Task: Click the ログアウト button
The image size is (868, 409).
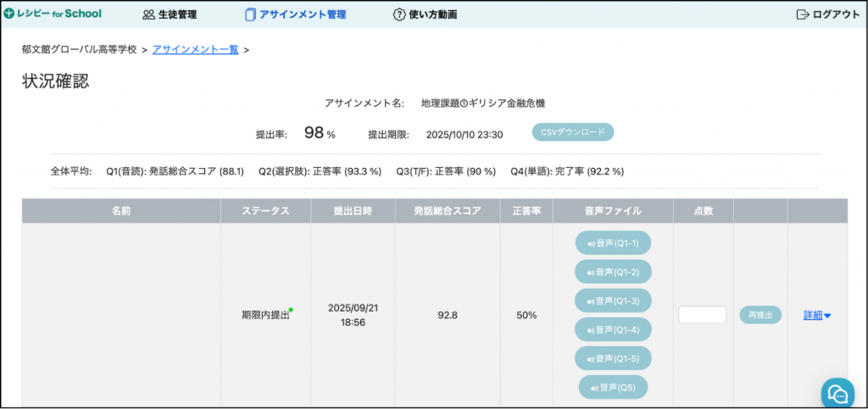Action: (x=828, y=14)
